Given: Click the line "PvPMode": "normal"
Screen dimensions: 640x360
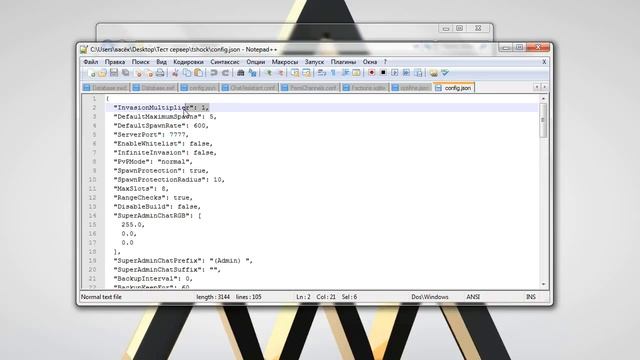Looking at the screenshot, I should tap(153, 162).
